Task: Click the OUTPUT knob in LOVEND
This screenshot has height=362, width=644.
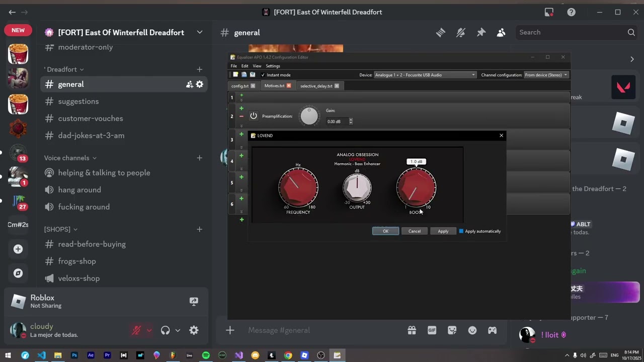Action: [357, 188]
